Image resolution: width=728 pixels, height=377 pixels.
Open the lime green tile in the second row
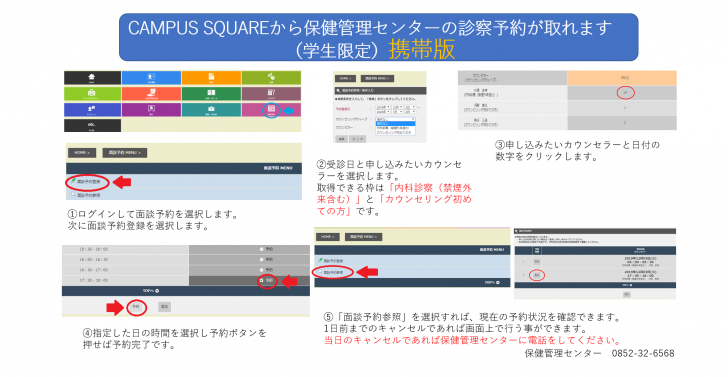(92, 93)
